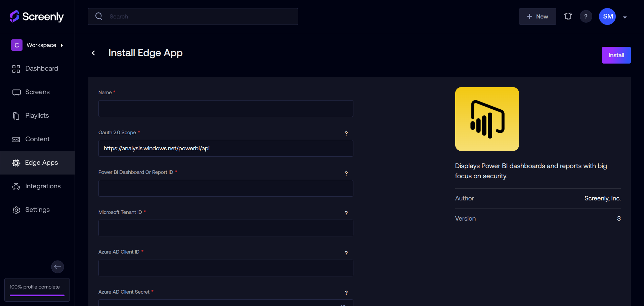Click the Power BI app thumbnail
The image size is (644, 306).
click(487, 119)
